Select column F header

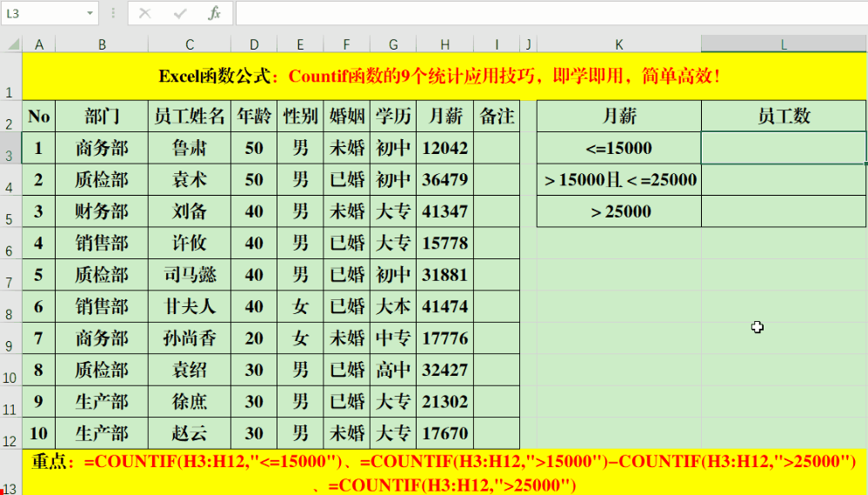click(x=346, y=44)
